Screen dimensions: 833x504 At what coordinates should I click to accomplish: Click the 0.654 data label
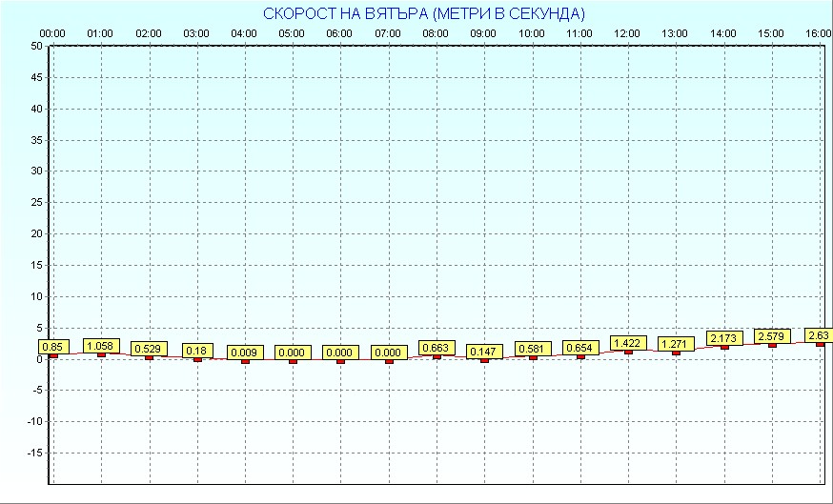(x=580, y=348)
